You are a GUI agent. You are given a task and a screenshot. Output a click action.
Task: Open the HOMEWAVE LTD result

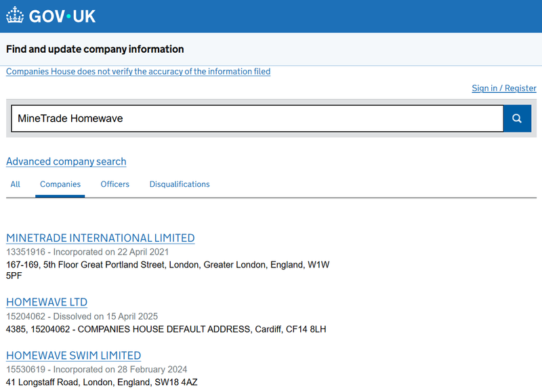[47, 302]
